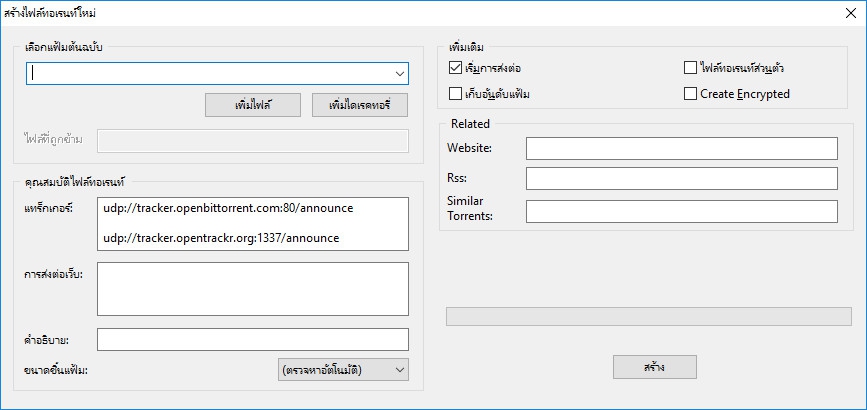Screen dimensions: 867x410
Task: Click into the Website input field
Action: (x=681, y=149)
